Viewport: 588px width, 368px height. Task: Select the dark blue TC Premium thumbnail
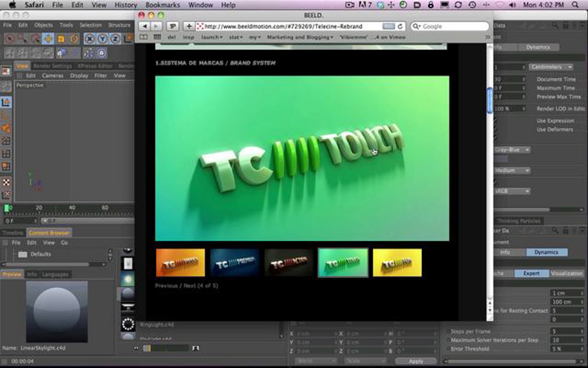pyautogui.click(x=235, y=263)
